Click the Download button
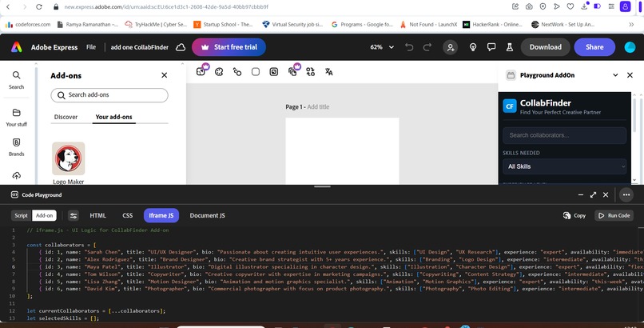 point(546,47)
